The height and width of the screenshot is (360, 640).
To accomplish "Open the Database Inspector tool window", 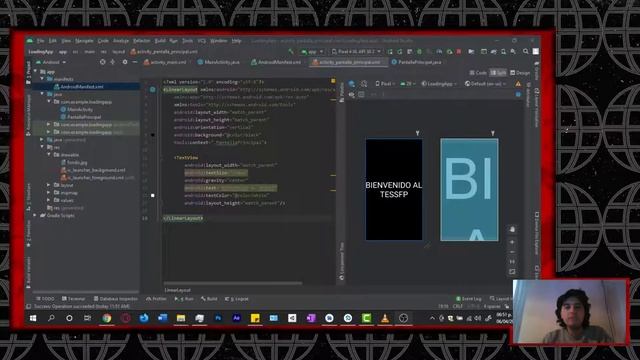I will pos(117,299).
